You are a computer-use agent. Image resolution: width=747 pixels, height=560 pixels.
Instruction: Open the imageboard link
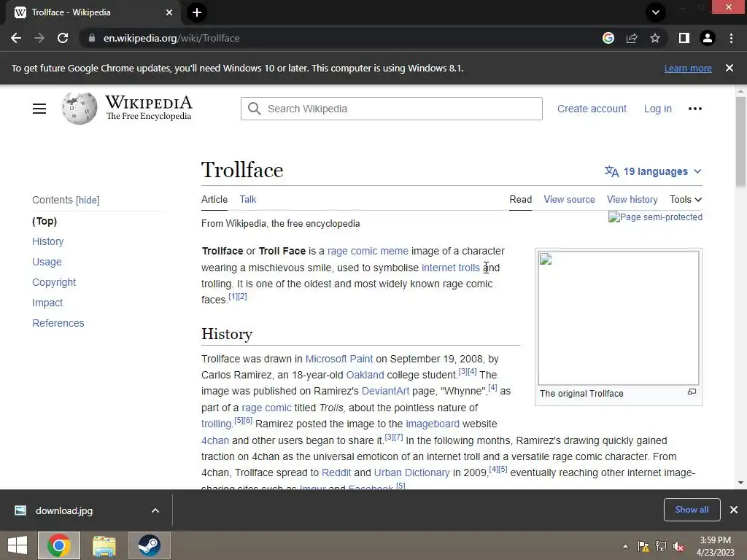(x=433, y=424)
